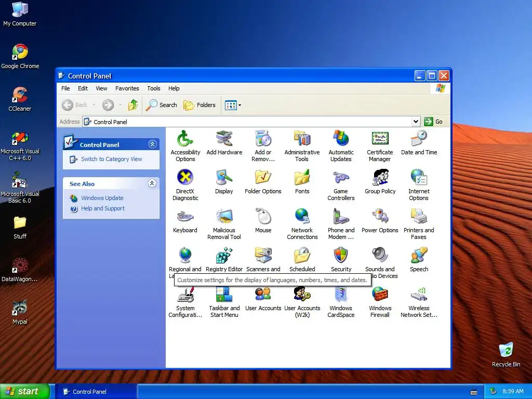Open the Speech icon

point(419,256)
